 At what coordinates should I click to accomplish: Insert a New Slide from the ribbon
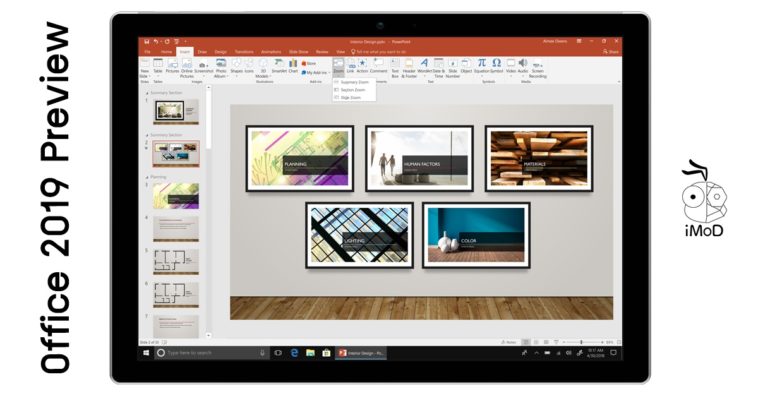145,69
